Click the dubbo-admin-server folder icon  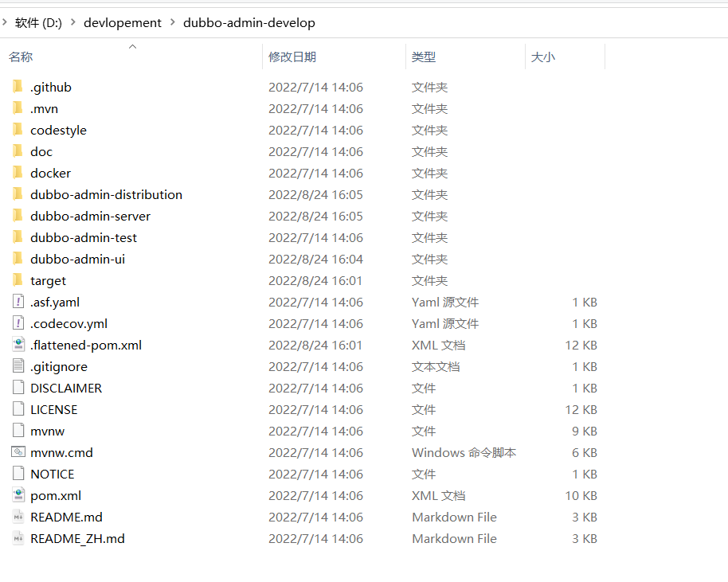(18, 215)
